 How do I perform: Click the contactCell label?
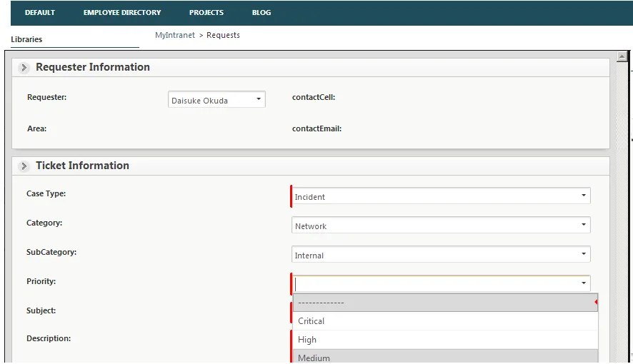click(313, 98)
